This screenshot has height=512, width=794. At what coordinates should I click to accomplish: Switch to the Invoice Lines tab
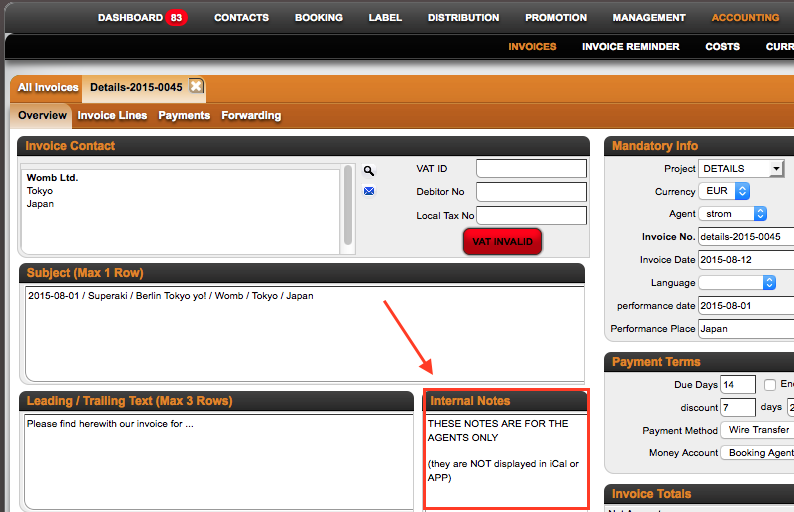(112, 115)
